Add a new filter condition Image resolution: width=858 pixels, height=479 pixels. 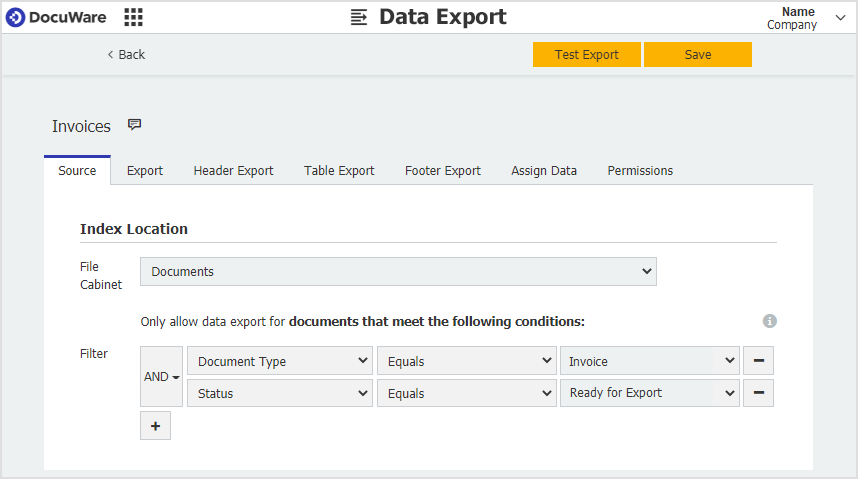[155, 425]
